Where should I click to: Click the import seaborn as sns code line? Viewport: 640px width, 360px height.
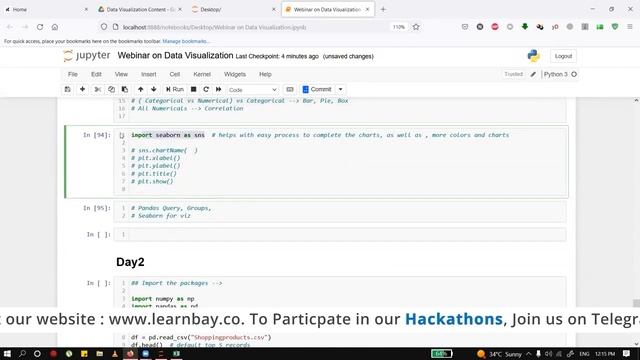click(x=168, y=135)
